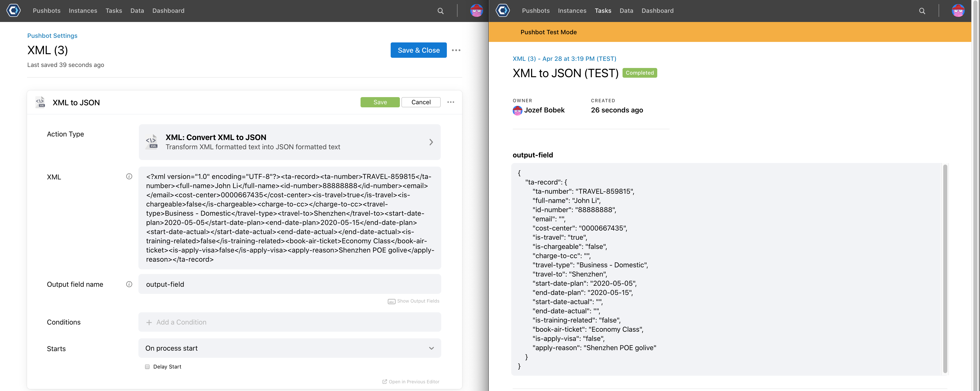Image resolution: width=980 pixels, height=391 pixels.
Task: Click the user avatar in the top navigation
Action: pyautogui.click(x=477, y=11)
